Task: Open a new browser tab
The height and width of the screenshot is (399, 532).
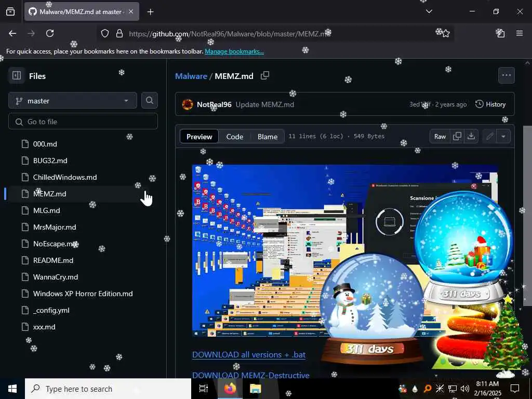Action: click(x=150, y=12)
